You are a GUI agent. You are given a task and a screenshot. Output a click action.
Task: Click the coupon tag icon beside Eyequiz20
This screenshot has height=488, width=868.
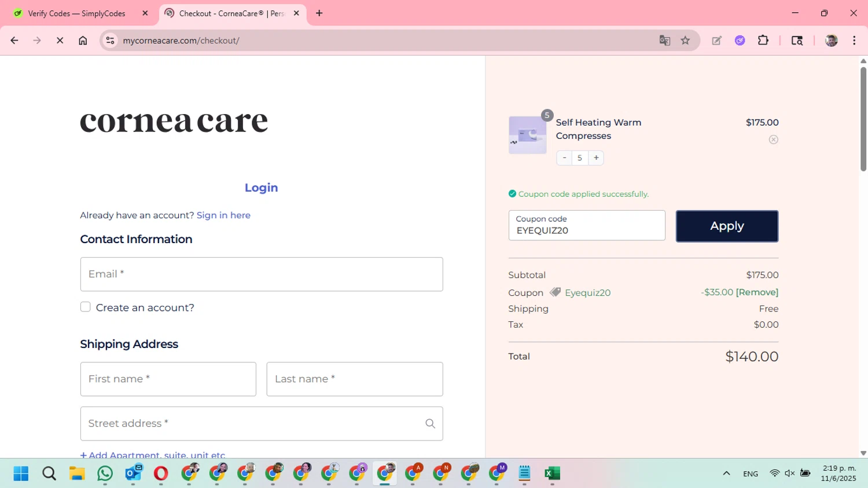(x=555, y=292)
